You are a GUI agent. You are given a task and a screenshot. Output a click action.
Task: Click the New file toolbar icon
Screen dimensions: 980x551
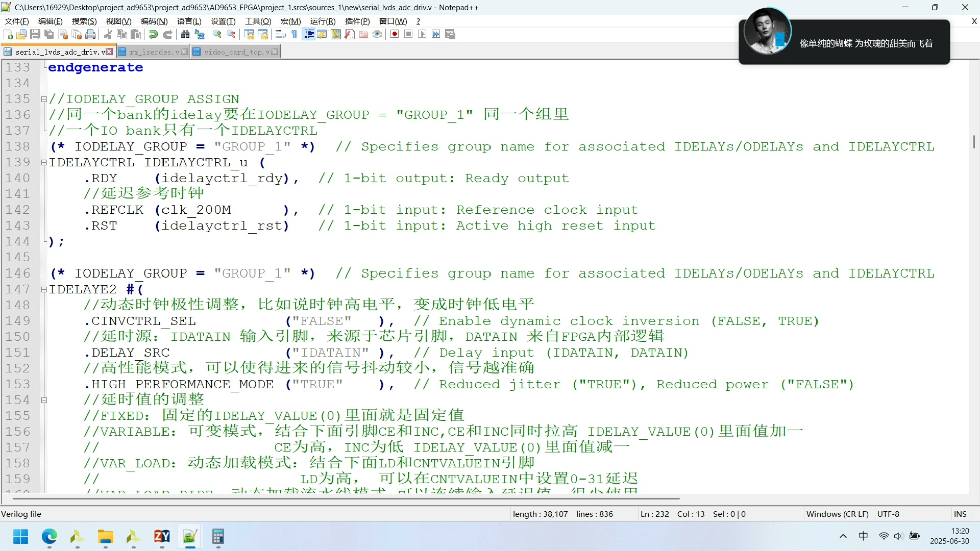[x=8, y=34]
